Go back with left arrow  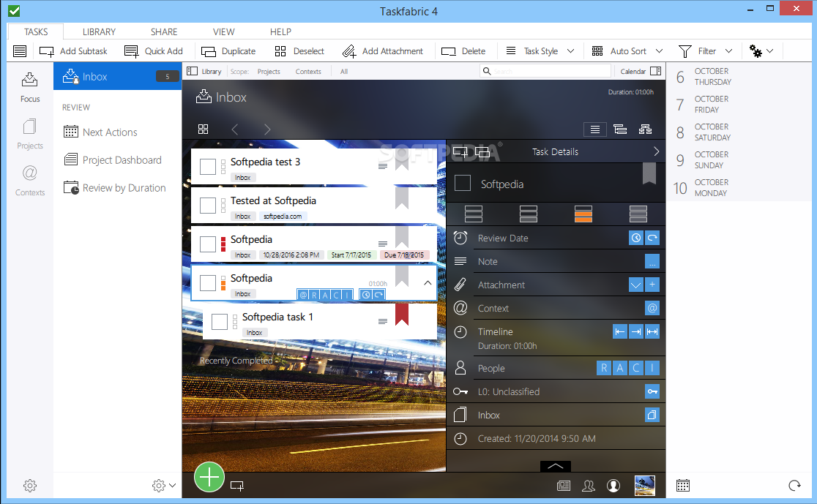click(x=235, y=129)
